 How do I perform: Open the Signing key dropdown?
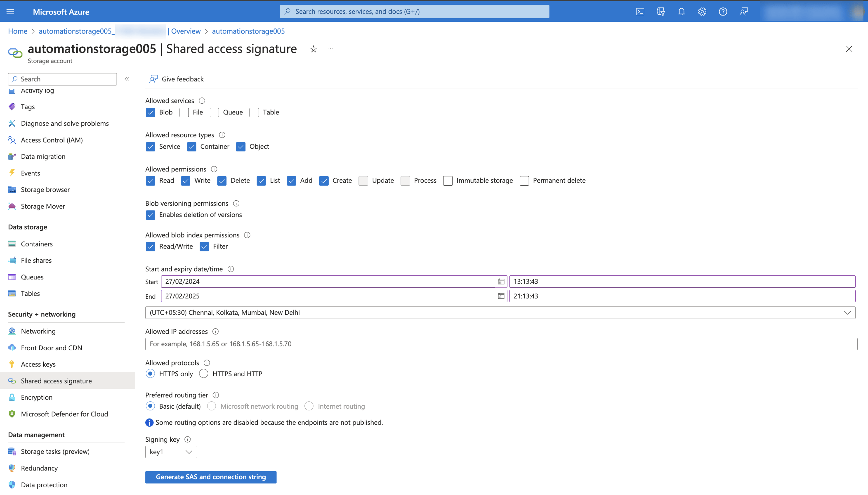point(171,452)
